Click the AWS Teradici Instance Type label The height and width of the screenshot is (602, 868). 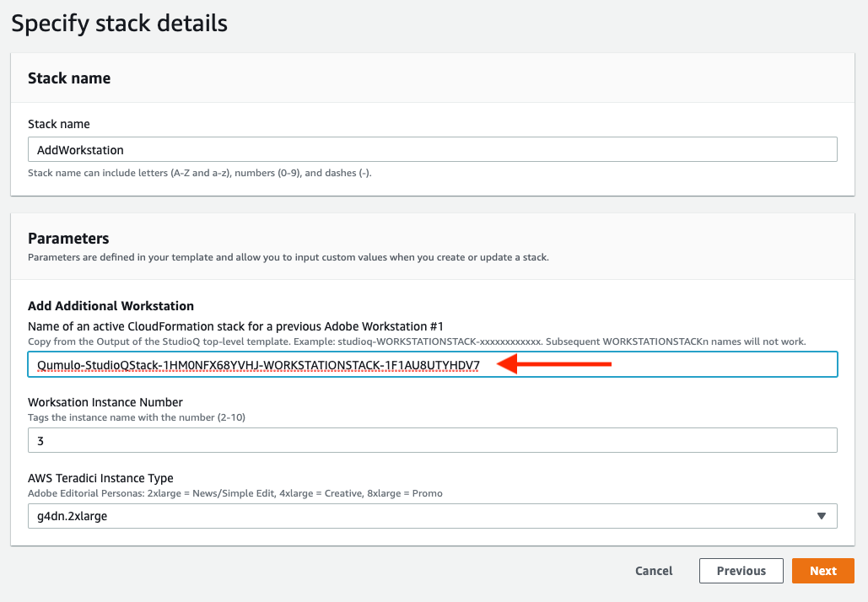(100, 478)
